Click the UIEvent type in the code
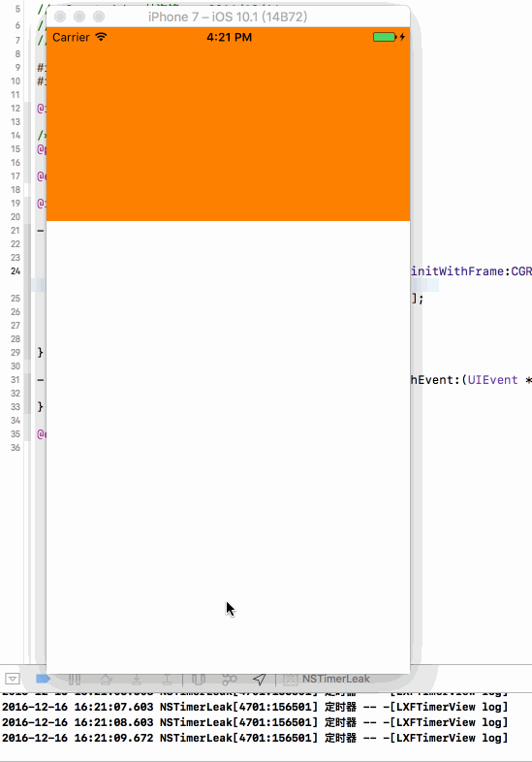Viewport: 532px width, 762px height. (492, 379)
